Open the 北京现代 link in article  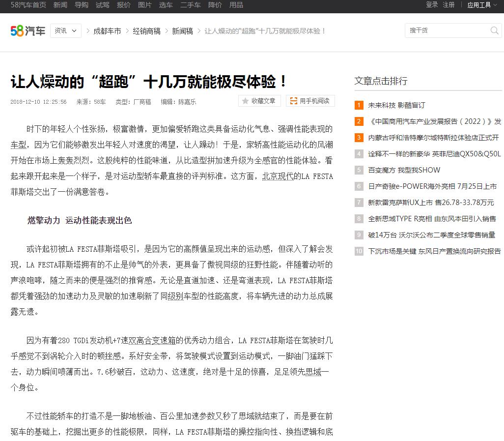(x=278, y=176)
